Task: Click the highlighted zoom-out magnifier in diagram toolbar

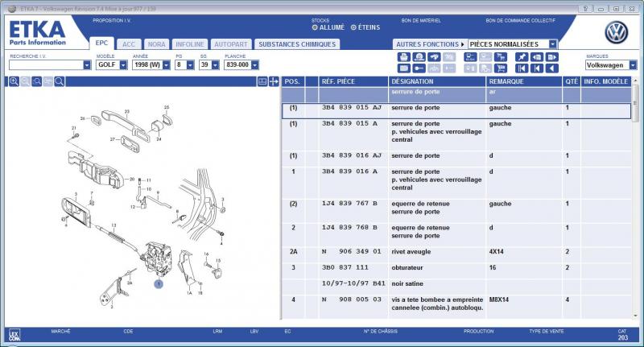Action: (x=36, y=81)
